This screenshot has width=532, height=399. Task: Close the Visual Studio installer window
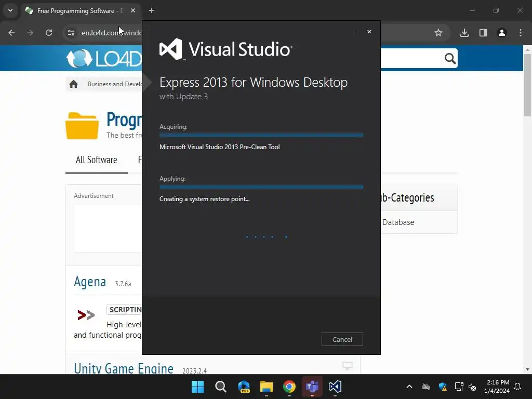tap(369, 32)
